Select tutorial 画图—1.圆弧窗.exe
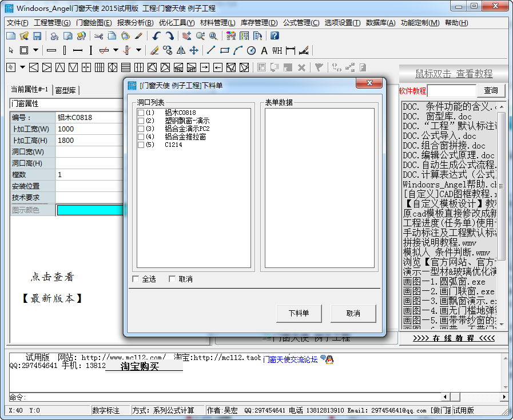 tap(444, 282)
